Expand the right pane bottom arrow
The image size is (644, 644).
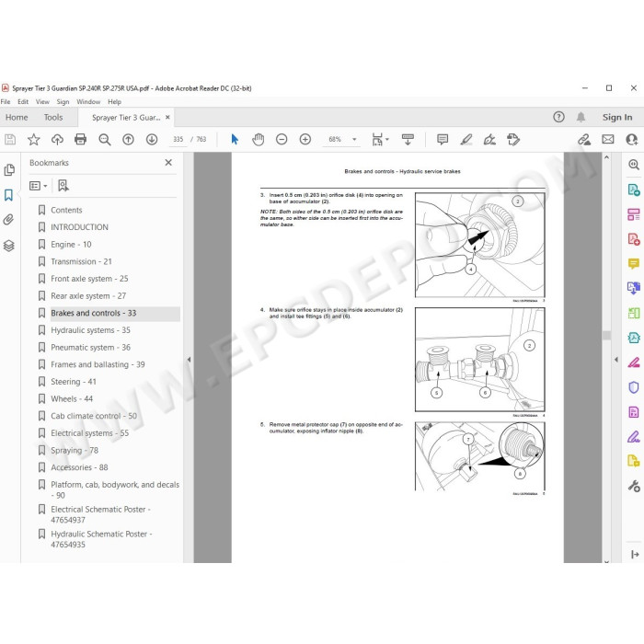coord(635,555)
